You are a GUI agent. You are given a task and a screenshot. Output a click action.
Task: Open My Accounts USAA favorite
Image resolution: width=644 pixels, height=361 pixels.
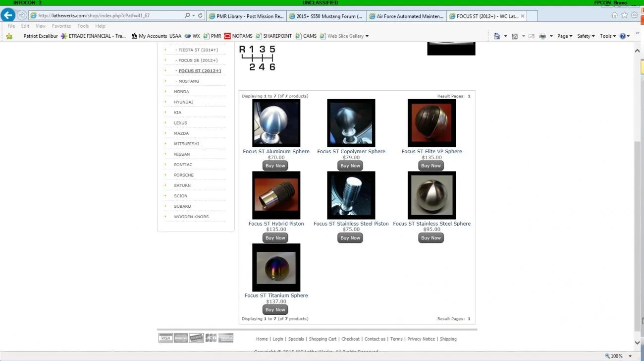pos(156,36)
